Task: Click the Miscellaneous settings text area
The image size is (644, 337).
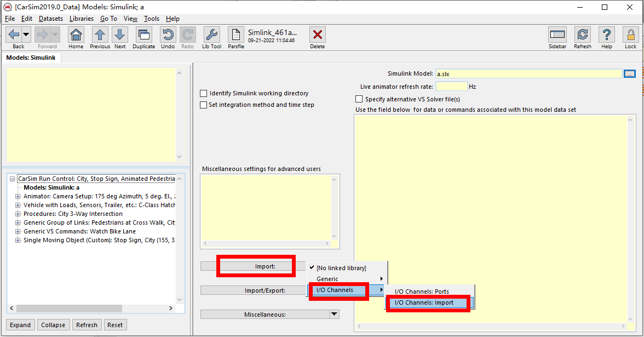Action: 265,207
